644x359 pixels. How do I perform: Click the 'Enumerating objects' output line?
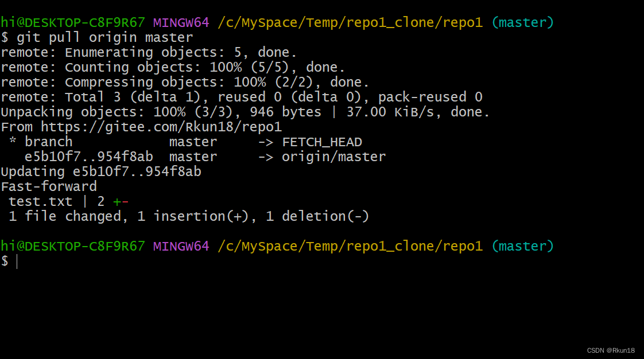pyautogui.click(x=149, y=53)
